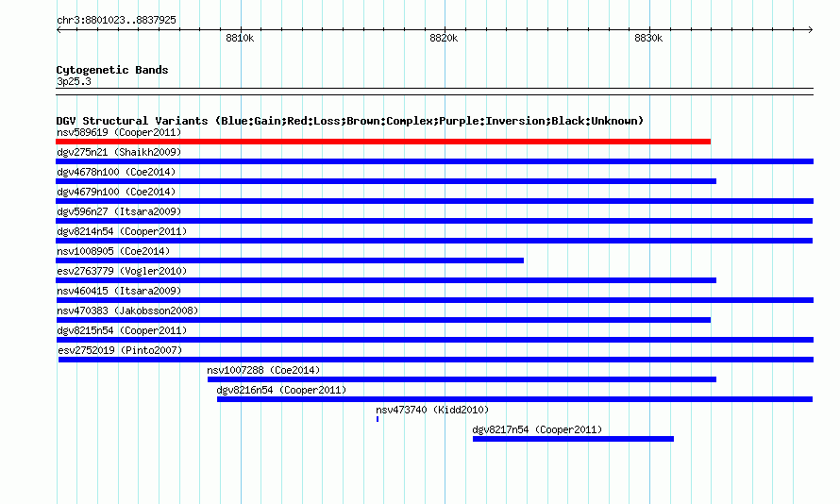Open the nsv1008905 (Coe2014) label
Screen dimensions: 840x504
[x=113, y=251]
